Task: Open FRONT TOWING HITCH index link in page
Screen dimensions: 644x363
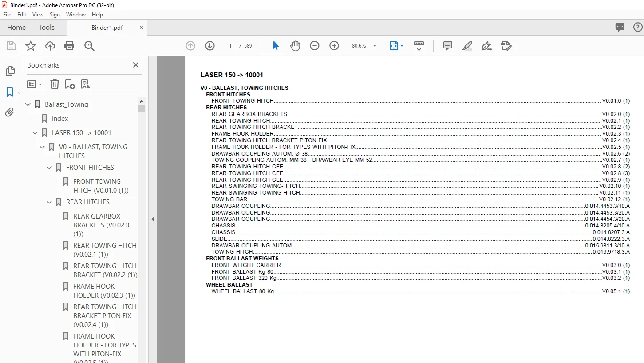Action: 420,101
